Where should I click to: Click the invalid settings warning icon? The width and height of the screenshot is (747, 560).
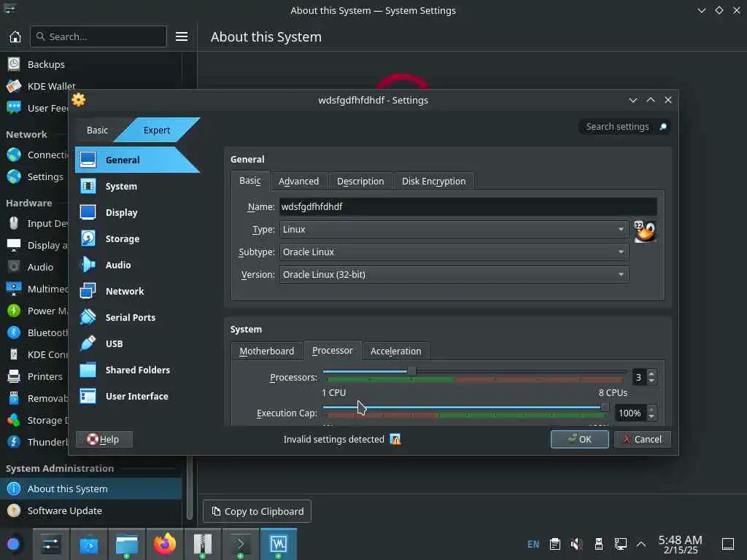(395, 439)
